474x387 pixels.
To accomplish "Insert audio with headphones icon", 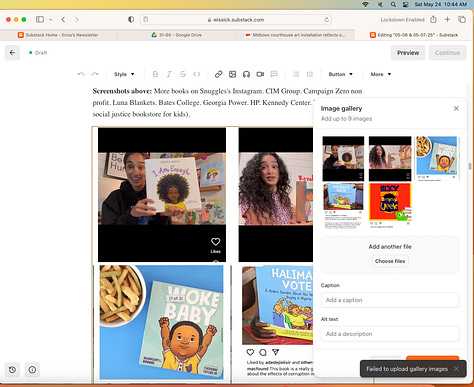I will pos(246,74).
